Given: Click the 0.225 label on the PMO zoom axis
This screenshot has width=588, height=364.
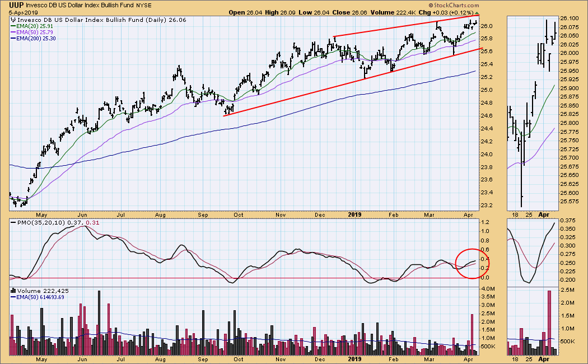Looking at the screenshot, I should click(568, 272).
